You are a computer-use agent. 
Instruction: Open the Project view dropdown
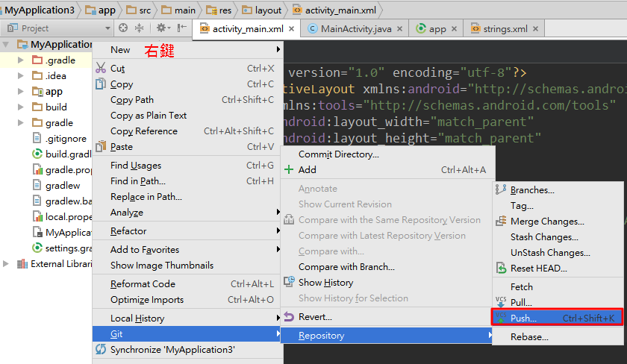click(x=107, y=28)
